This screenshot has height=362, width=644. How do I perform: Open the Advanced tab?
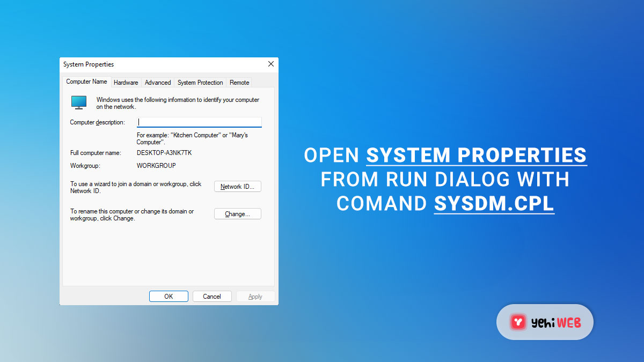(158, 83)
